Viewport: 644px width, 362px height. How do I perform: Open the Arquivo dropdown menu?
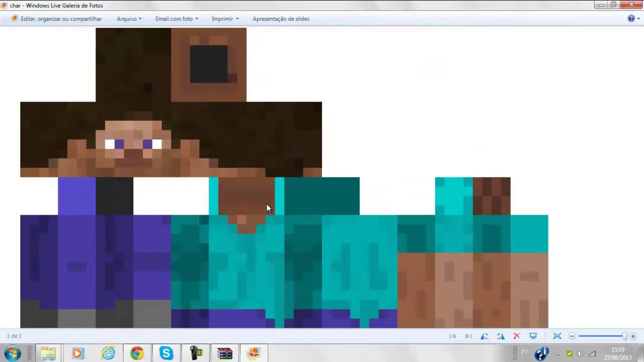click(x=129, y=19)
